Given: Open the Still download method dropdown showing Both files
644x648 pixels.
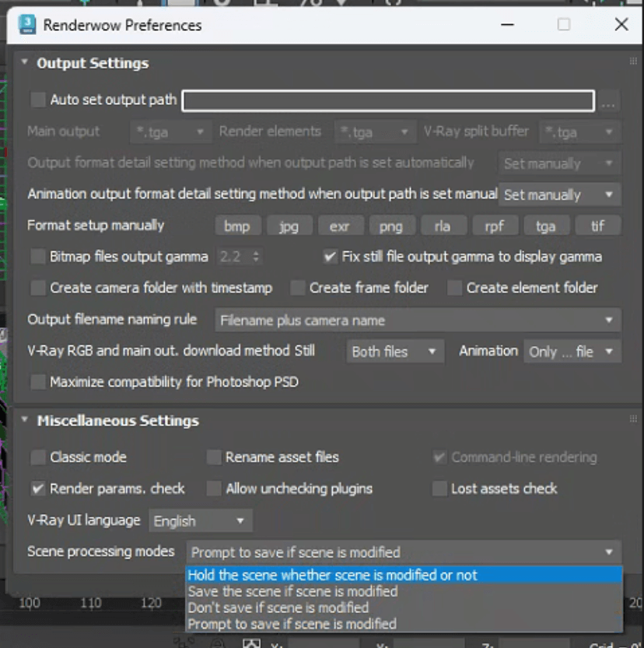Looking at the screenshot, I should click(x=394, y=352).
